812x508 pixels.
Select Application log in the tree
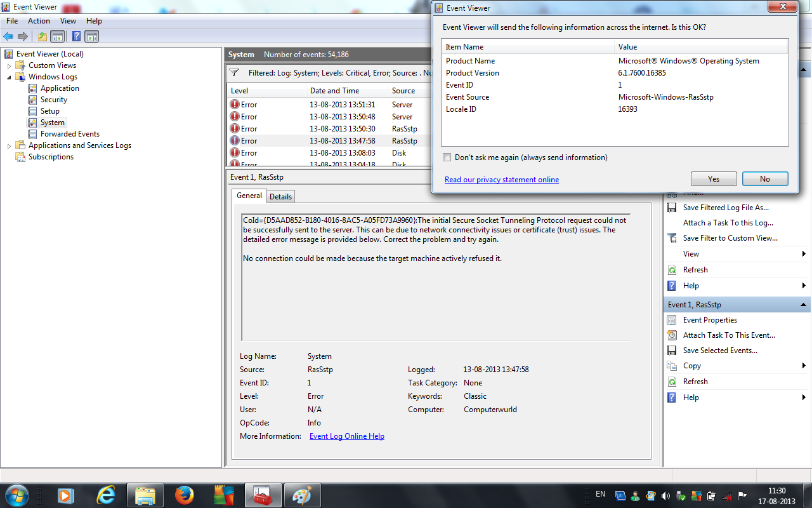pyautogui.click(x=60, y=88)
